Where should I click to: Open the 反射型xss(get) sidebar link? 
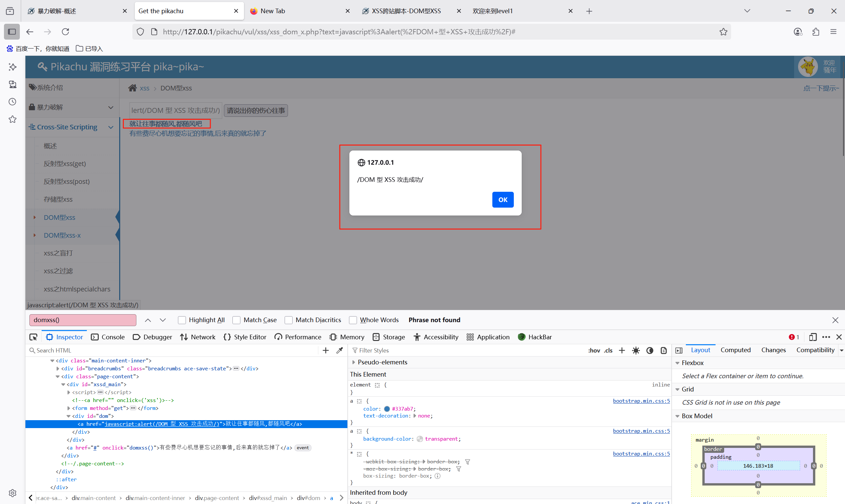coord(65,164)
